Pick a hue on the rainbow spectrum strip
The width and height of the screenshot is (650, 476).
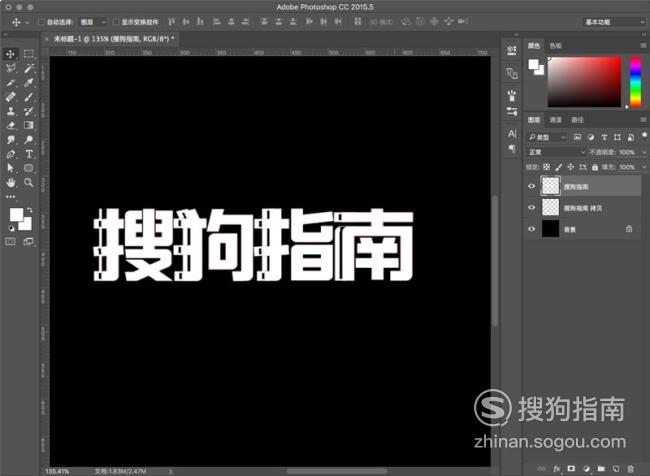click(x=635, y=82)
